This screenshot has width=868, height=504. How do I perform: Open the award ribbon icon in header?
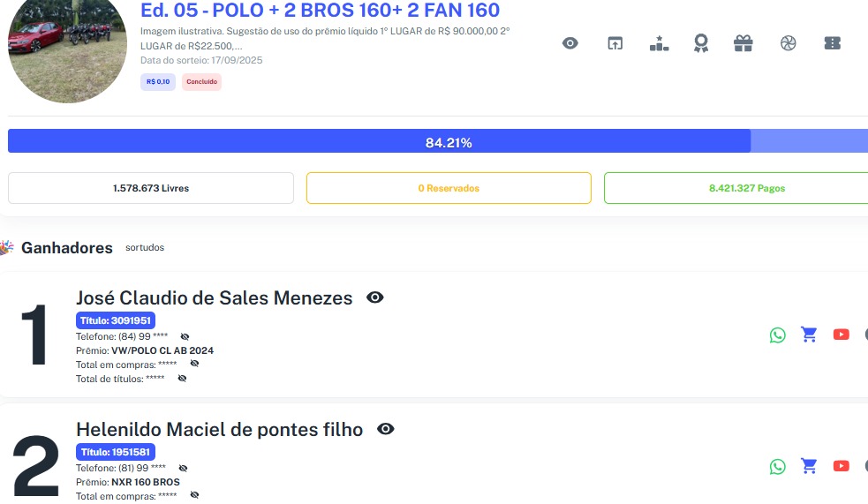(x=701, y=43)
